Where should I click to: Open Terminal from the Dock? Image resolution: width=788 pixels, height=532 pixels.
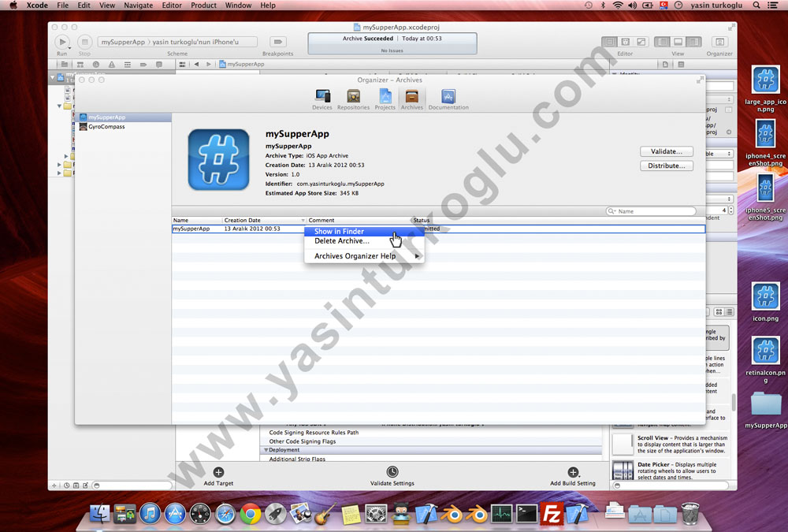click(526, 514)
